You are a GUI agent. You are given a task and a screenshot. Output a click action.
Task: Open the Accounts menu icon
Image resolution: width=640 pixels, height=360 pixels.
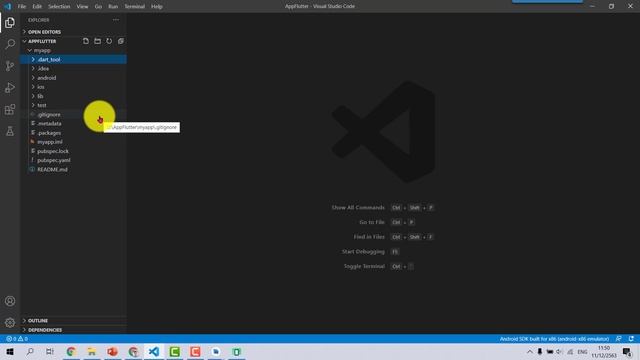tap(10, 301)
